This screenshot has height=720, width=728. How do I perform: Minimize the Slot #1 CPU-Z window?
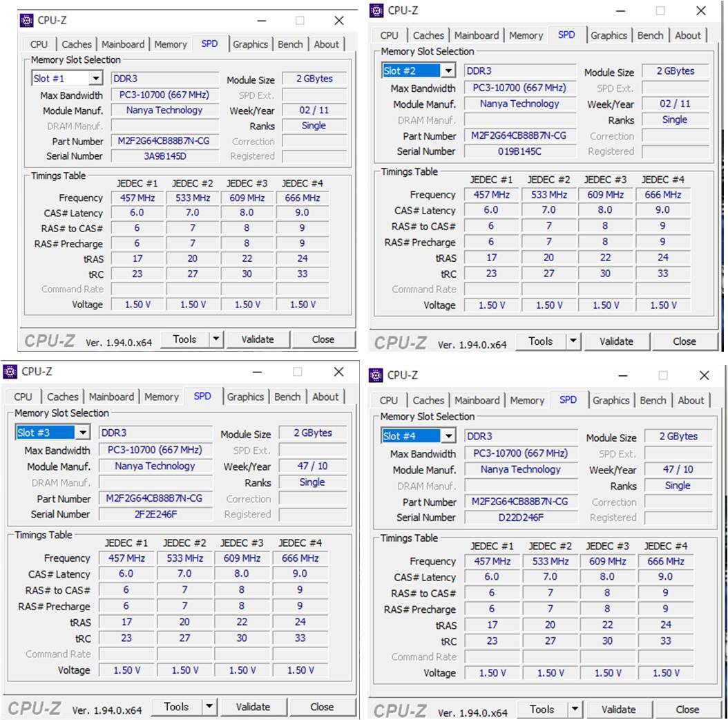pyautogui.click(x=262, y=21)
